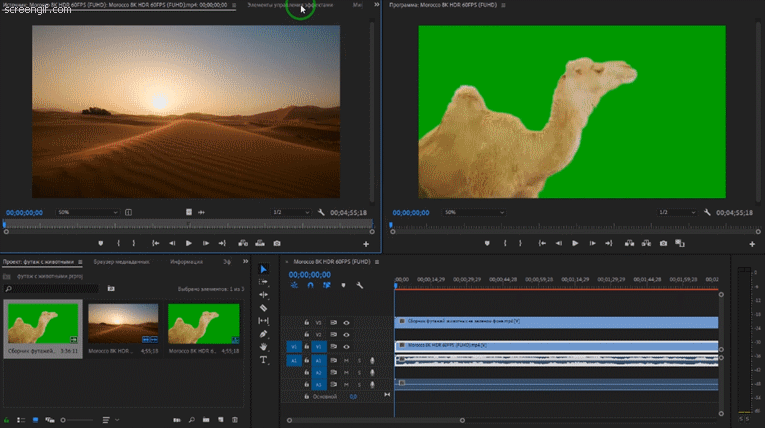
Task: Select the Slip tool
Action: (263, 321)
